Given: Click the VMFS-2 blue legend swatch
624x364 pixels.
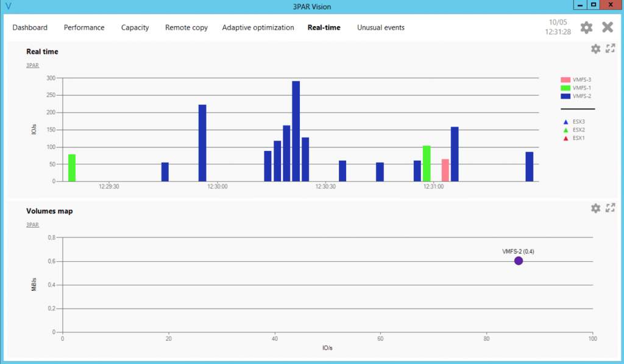Looking at the screenshot, I should (565, 96).
